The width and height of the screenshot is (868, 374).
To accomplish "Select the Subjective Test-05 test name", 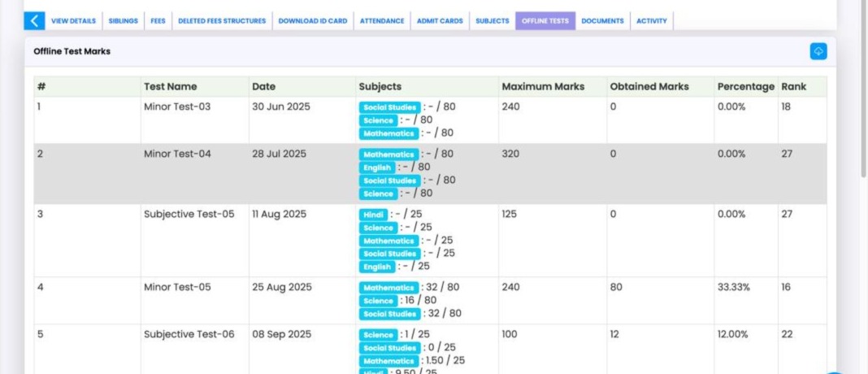I will [x=189, y=215].
